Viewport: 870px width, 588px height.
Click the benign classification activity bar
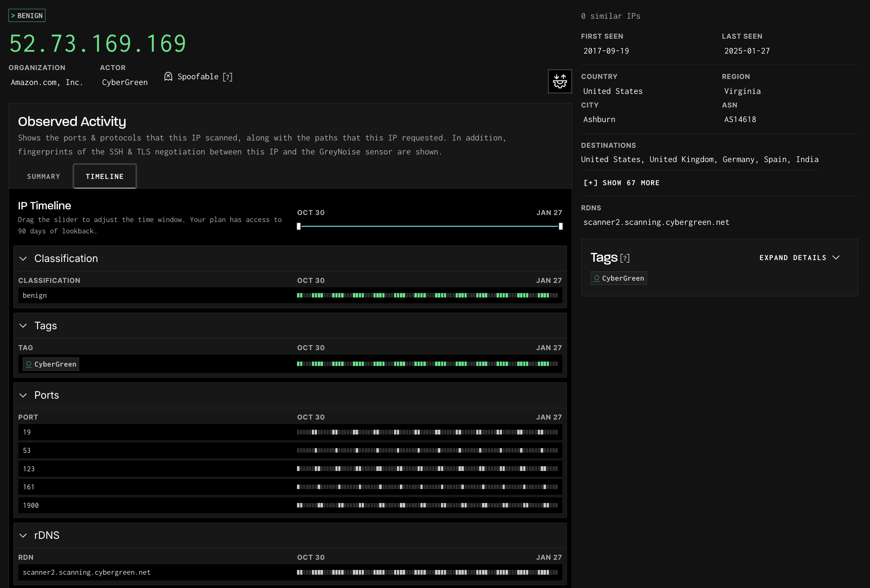[427, 295]
